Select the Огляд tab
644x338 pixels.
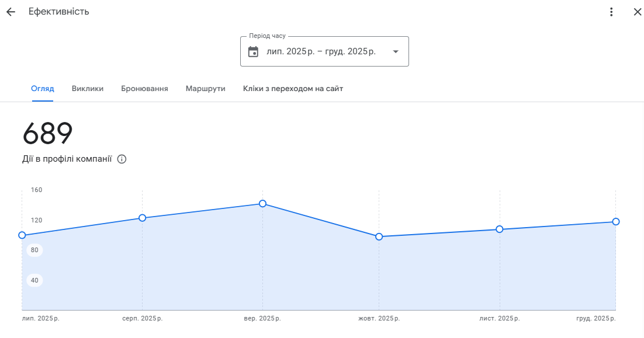coord(43,89)
